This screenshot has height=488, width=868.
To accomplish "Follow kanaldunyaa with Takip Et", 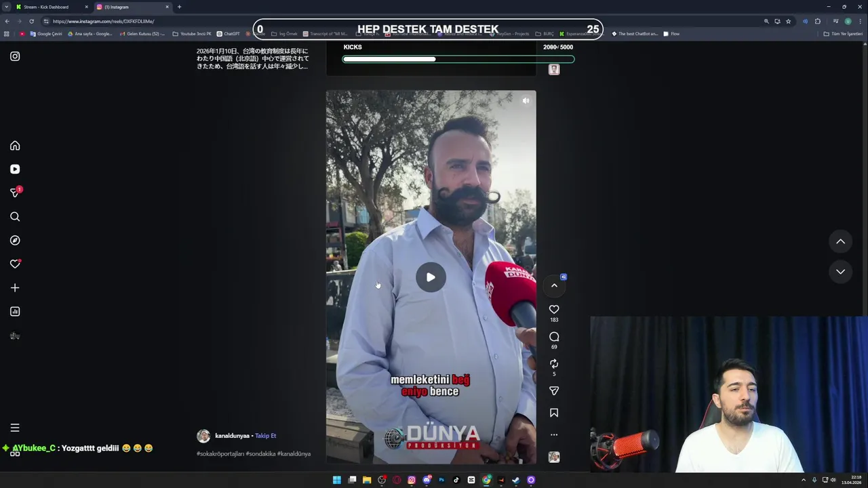I will [x=265, y=436].
